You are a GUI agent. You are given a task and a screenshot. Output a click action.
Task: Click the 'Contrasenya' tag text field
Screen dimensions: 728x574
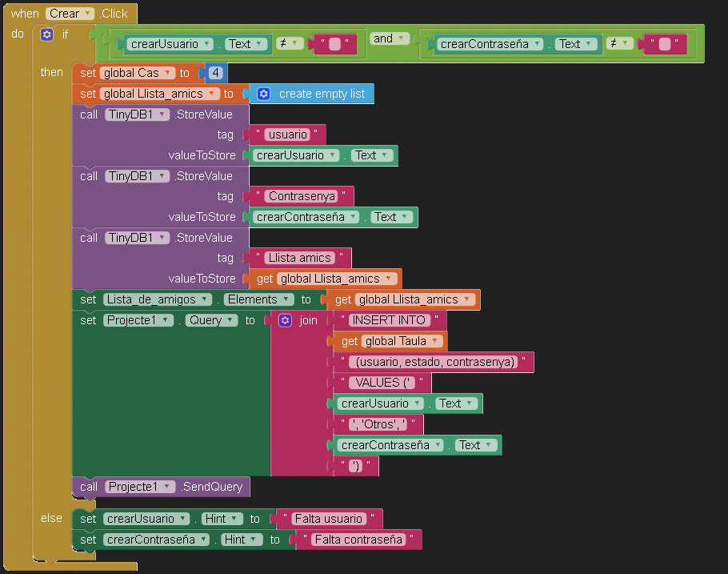tap(300, 196)
